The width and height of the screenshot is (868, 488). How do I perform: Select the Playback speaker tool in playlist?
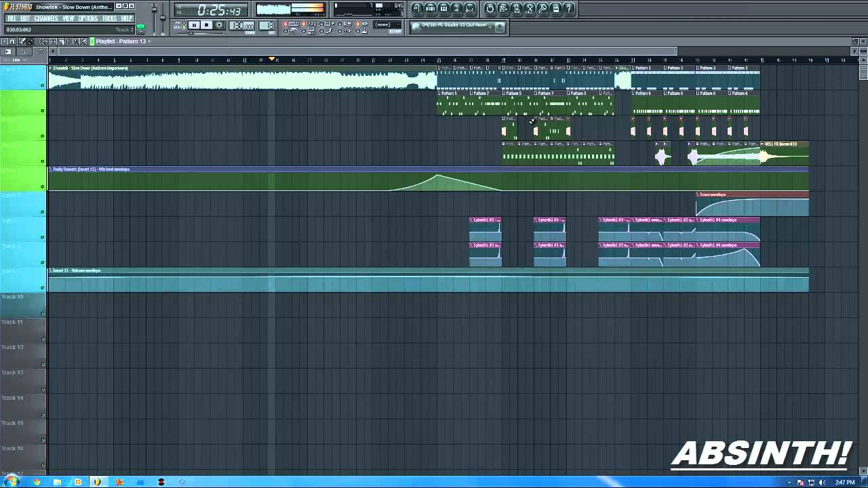pos(83,41)
